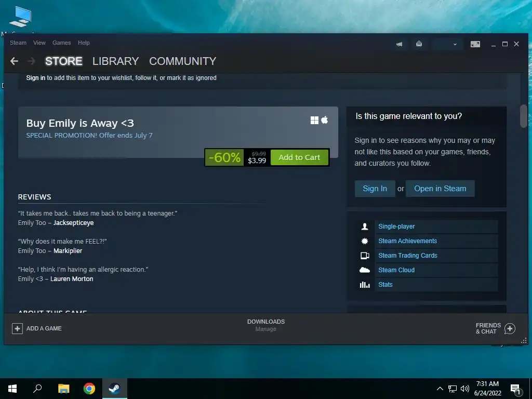
Task: Open the taskbar search magnifier
Action: (x=37, y=389)
